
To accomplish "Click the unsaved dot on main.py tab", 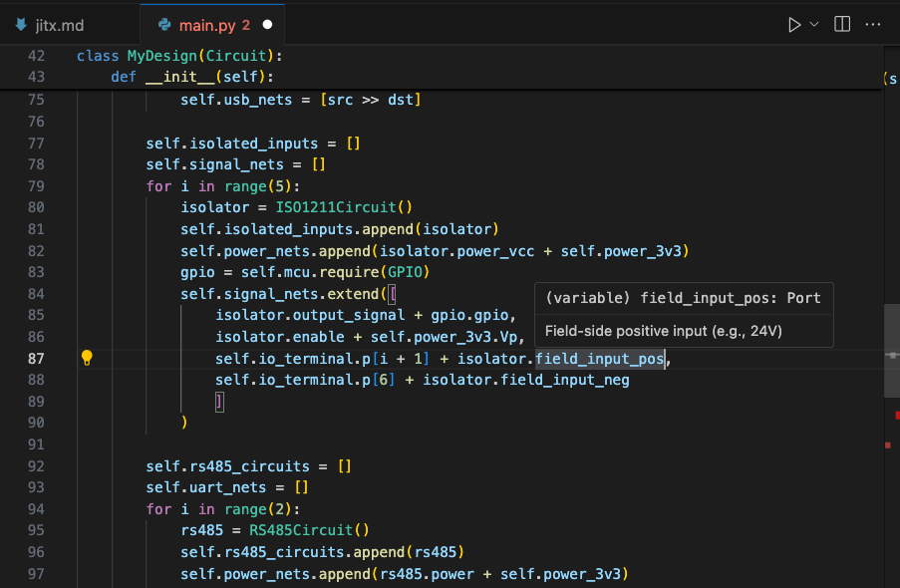I will pos(267,24).
